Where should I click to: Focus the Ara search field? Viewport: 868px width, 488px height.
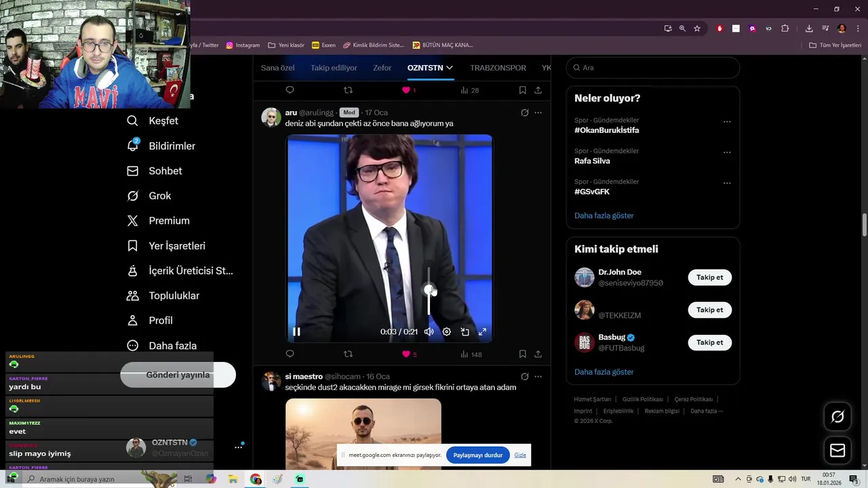pyautogui.click(x=653, y=68)
